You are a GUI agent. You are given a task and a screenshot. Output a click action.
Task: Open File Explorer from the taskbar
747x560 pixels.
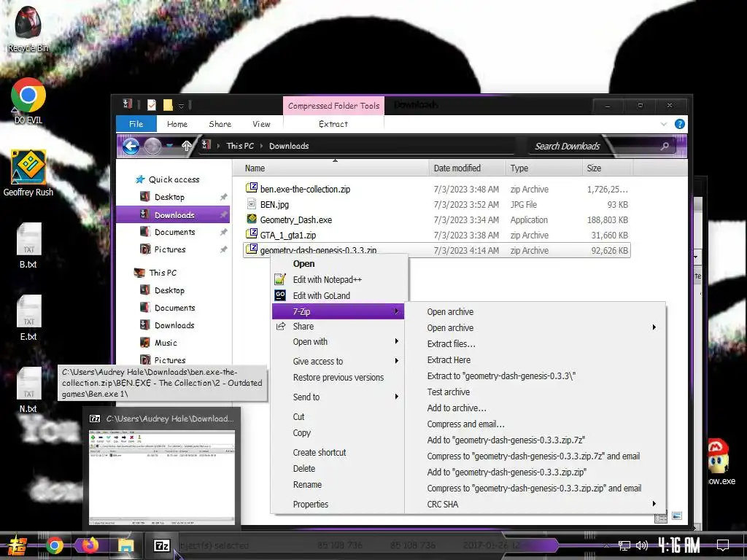pyautogui.click(x=125, y=545)
